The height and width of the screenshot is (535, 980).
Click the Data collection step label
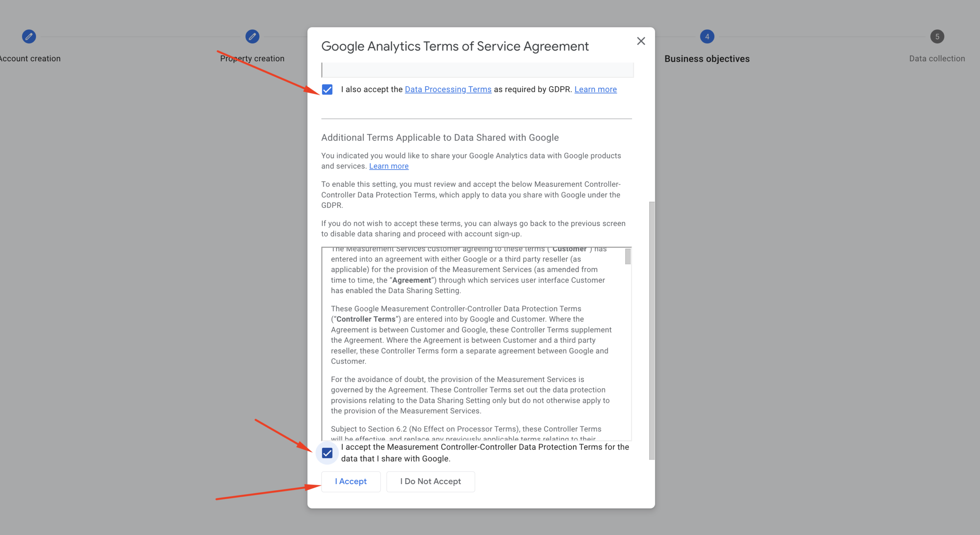point(937,59)
